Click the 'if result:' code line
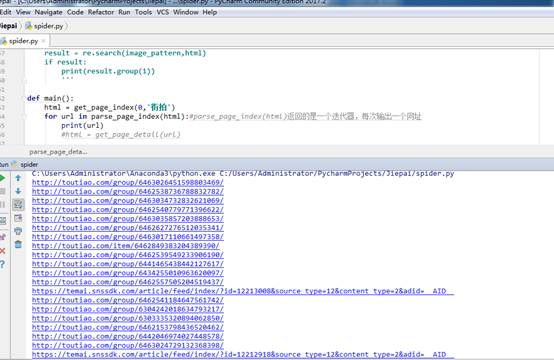554x360 pixels. [x=65, y=62]
